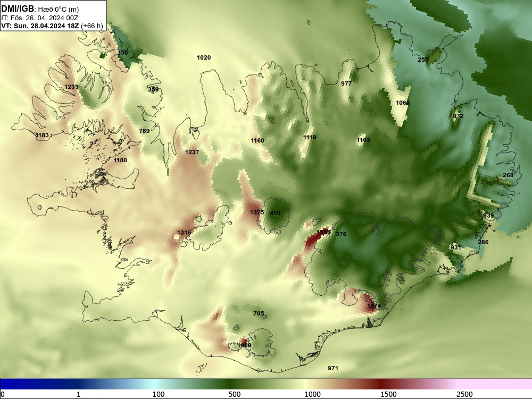This screenshot has height=399, width=532.
Task: Click the legend tick label 0
Action: point(3,394)
